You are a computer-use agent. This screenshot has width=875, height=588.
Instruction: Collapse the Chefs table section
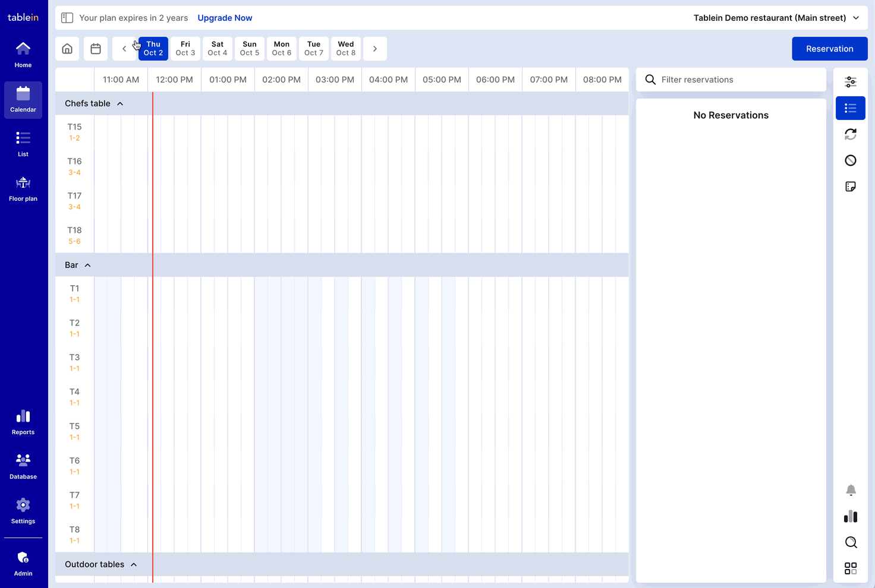pyautogui.click(x=120, y=103)
